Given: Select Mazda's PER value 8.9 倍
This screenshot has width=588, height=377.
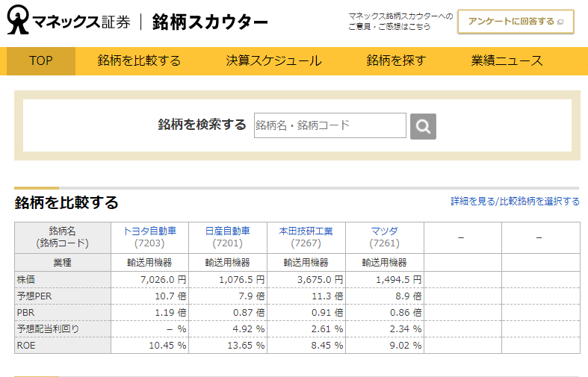Looking at the screenshot, I should [408, 296].
